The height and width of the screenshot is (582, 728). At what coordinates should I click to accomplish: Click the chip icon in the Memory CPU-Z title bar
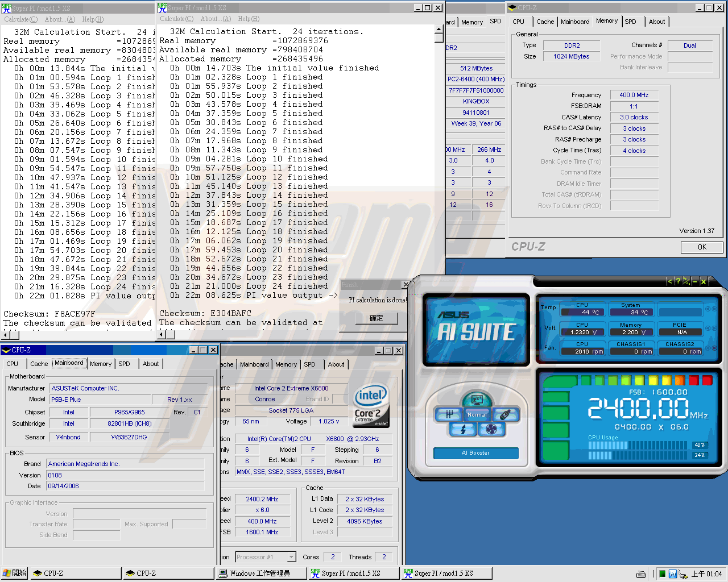tap(512, 7)
